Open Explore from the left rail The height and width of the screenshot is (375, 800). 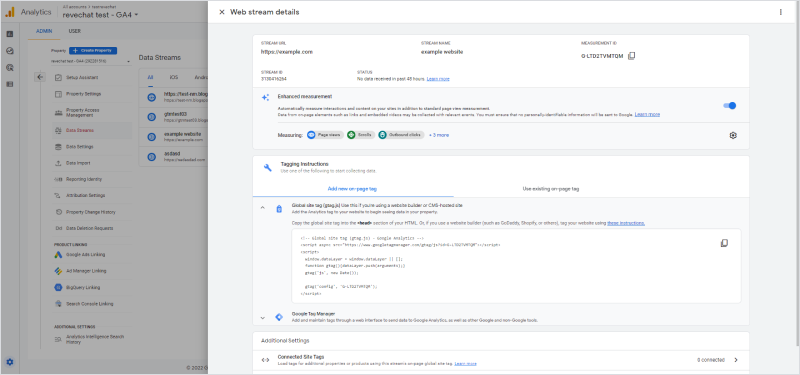(10, 51)
